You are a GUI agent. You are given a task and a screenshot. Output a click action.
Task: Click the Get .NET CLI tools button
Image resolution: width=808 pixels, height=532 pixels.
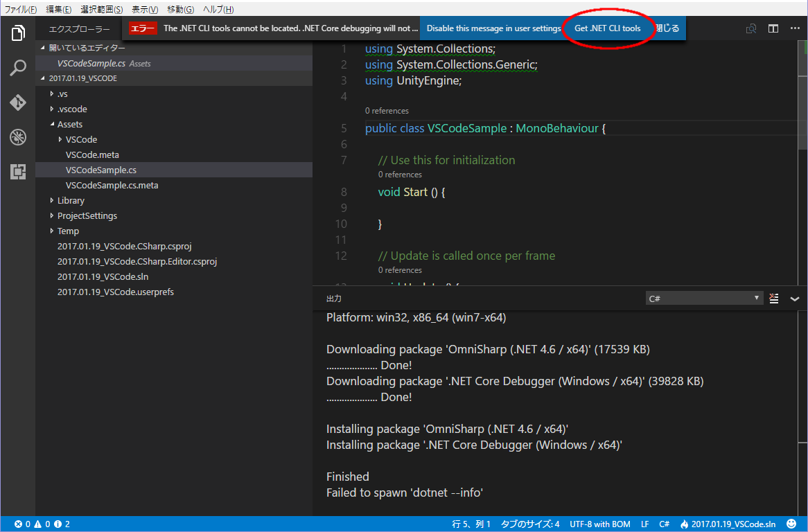(608, 28)
